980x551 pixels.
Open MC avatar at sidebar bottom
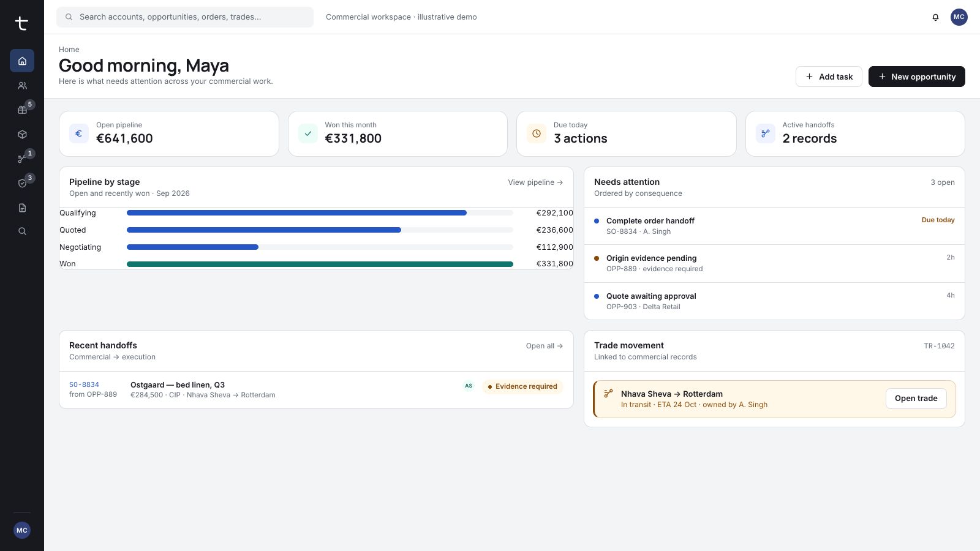(x=22, y=530)
